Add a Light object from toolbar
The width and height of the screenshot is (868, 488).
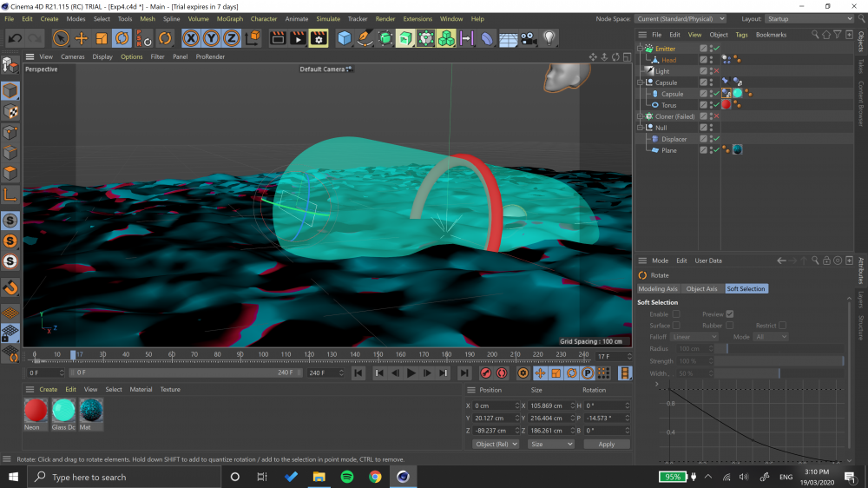pos(549,38)
